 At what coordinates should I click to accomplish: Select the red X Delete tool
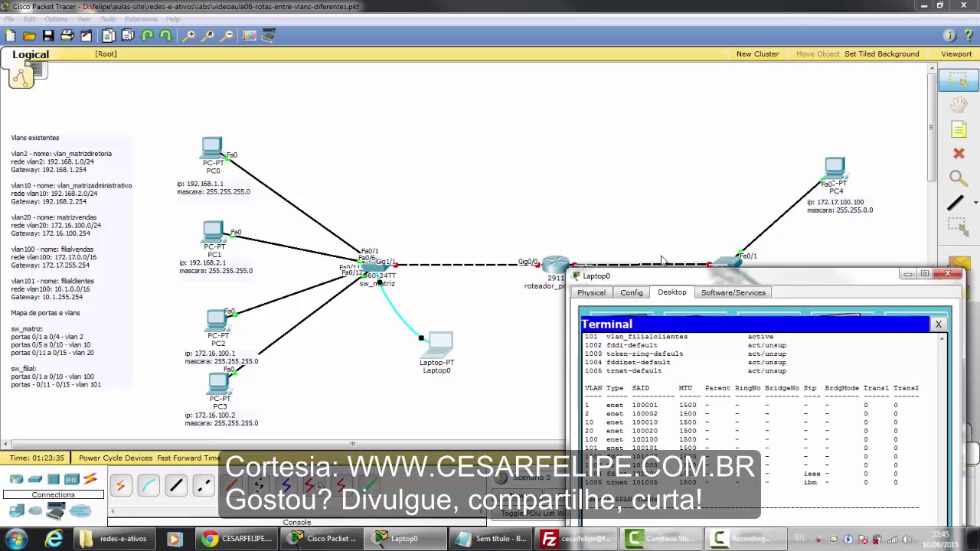[958, 154]
